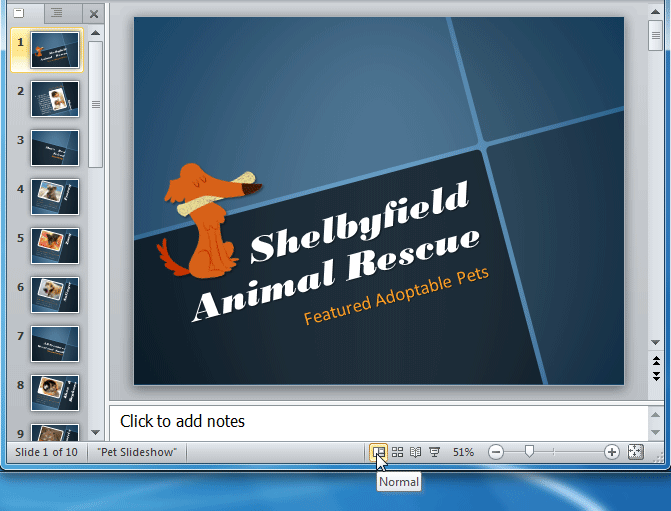
Task: Click the "Pet Slideshow" theme label
Action: tap(138, 452)
